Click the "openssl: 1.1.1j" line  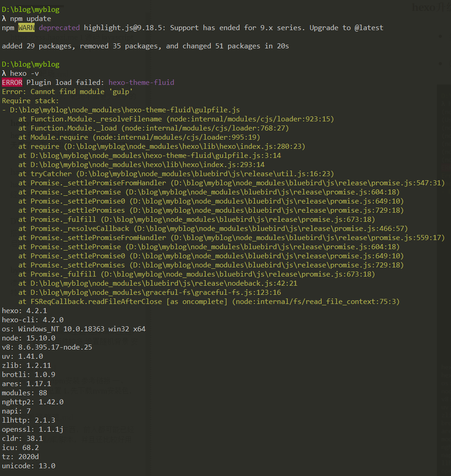click(32, 429)
